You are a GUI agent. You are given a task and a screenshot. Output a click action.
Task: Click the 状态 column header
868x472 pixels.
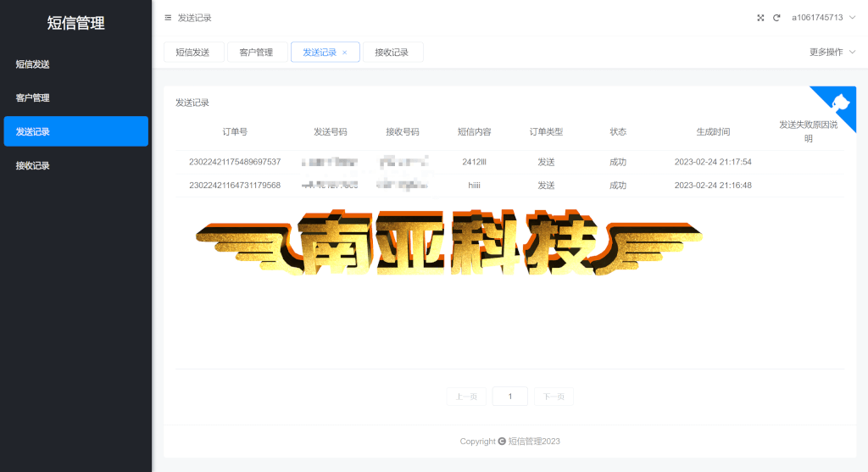[x=618, y=131]
